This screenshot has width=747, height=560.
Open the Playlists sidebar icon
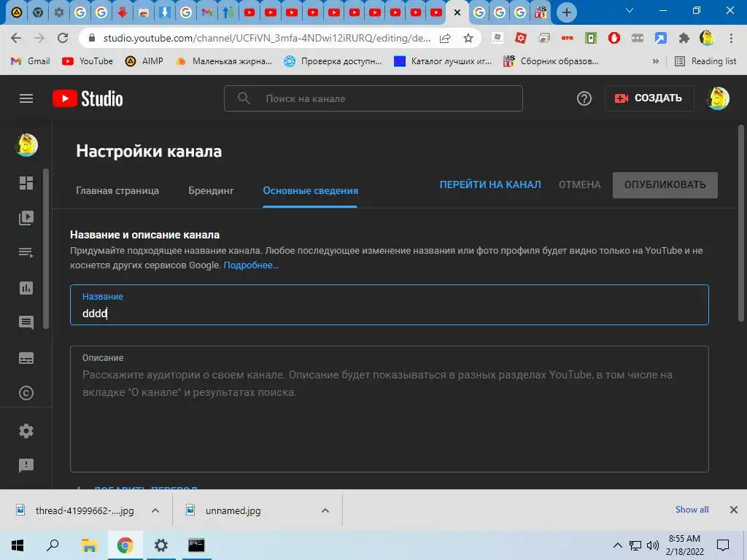(x=26, y=252)
